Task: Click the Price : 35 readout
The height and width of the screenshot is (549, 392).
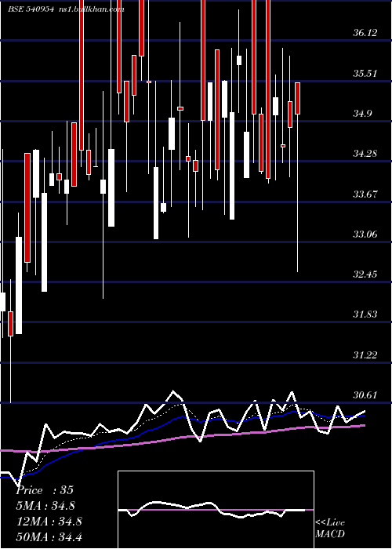Action: point(45,490)
